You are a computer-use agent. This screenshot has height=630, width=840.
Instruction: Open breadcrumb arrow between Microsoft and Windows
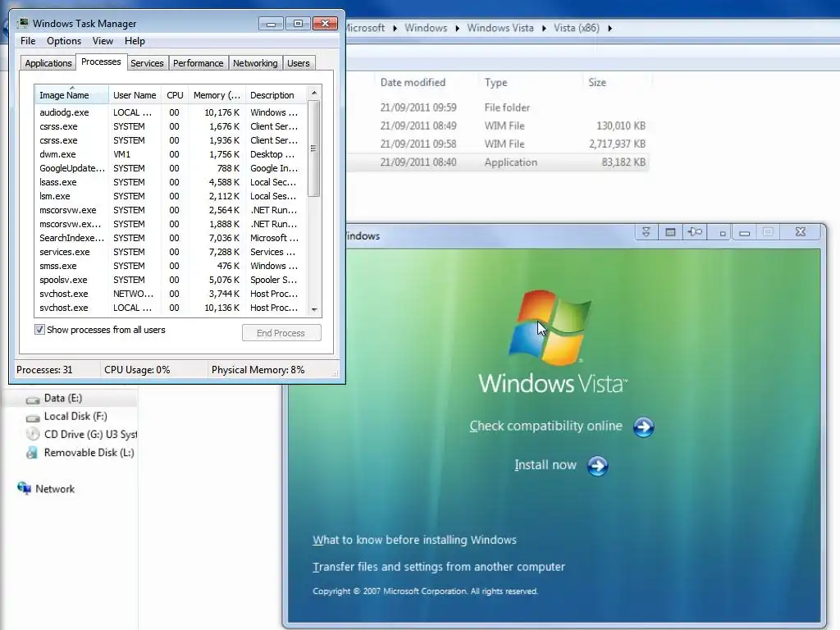pos(395,28)
